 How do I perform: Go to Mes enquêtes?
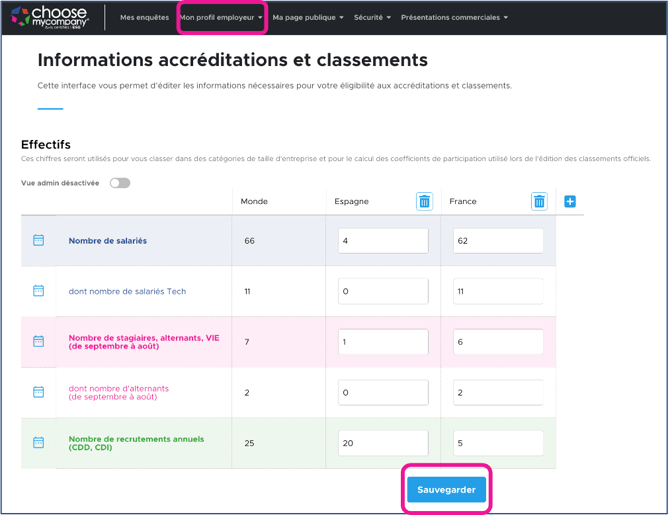[144, 17]
